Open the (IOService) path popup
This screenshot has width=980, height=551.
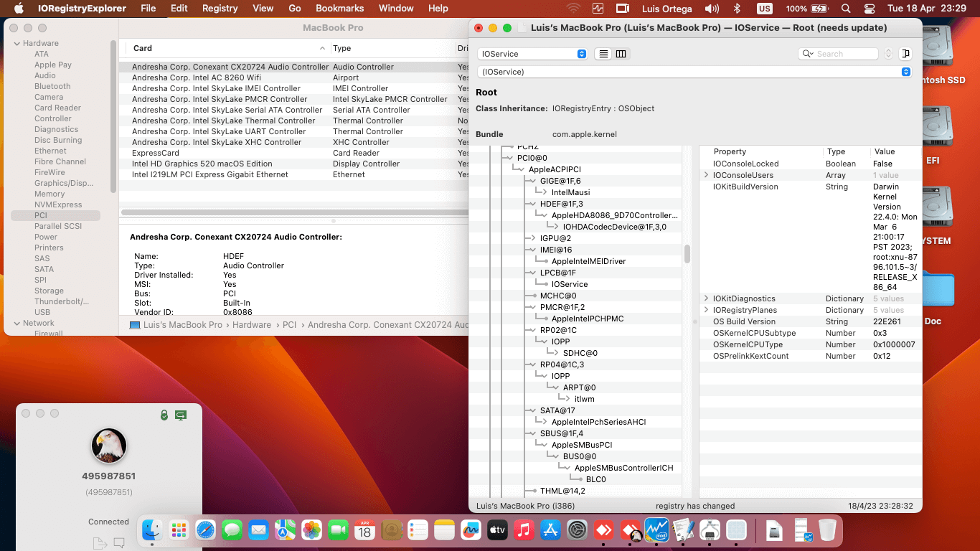(694, 72)
